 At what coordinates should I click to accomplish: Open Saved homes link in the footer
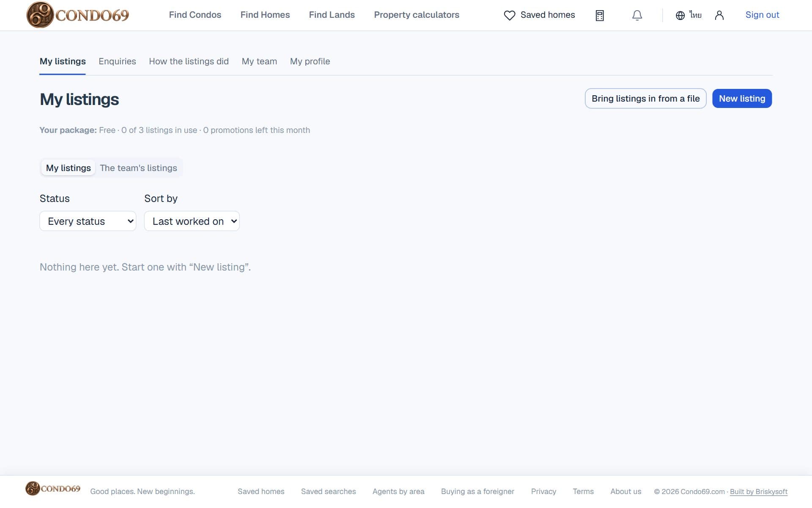tap(261, 491)
